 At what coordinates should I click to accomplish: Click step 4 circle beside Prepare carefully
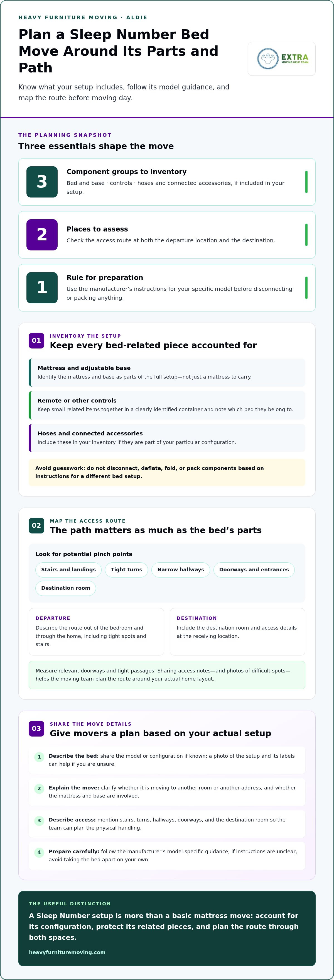(x=39, y=852)
